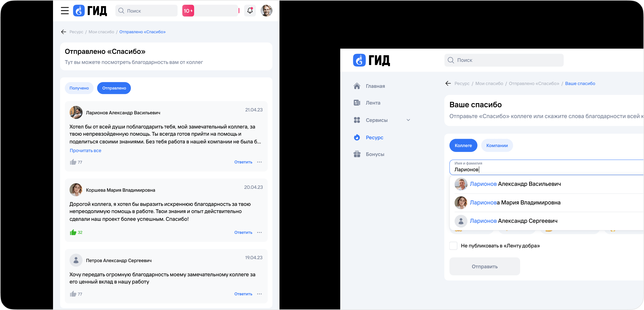Image resolution: width=644 pixels, height=310 pixels.
Task: Like Ларионов's thank-you with thumbs-up icon
Action: pyautogui.click(x=73, y=162)
